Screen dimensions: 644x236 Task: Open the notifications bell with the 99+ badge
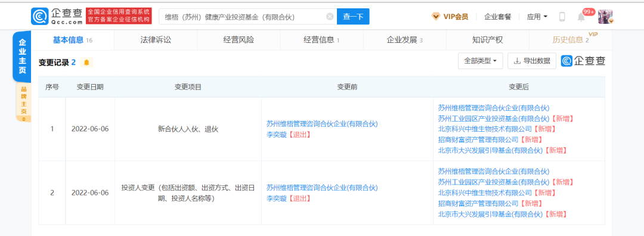581,17
